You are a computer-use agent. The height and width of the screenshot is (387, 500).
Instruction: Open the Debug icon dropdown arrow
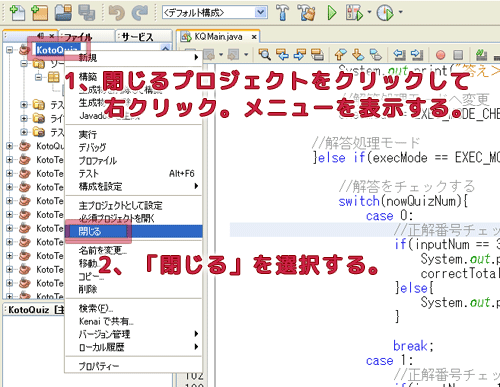click(x=369, y=12)
